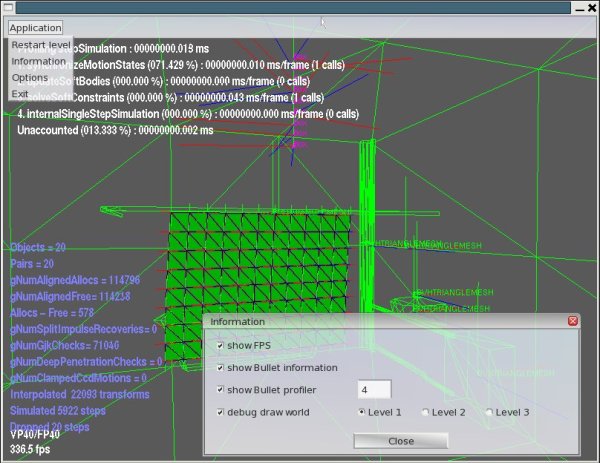Screen dimensions: 600x463
Task: Click the Unaccounted (013.333 %) profiler line
Action: 115,130
